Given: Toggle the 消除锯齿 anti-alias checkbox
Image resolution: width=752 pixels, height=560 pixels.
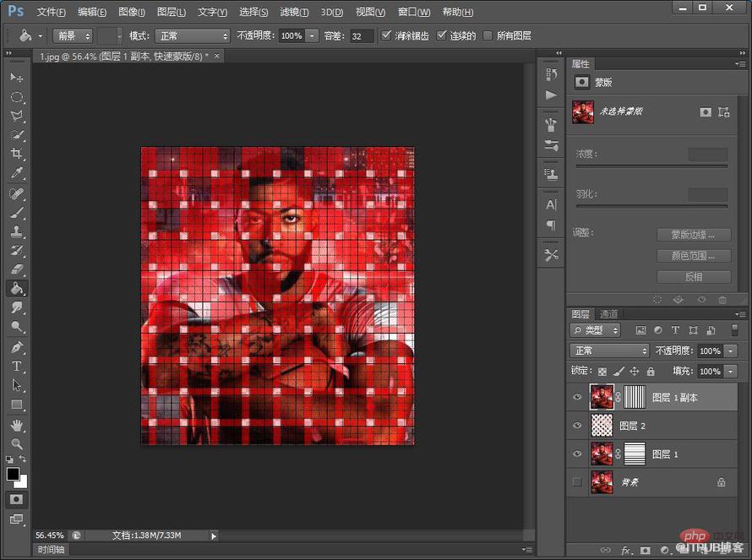Looking at the screenshot, I should [386, 35].
